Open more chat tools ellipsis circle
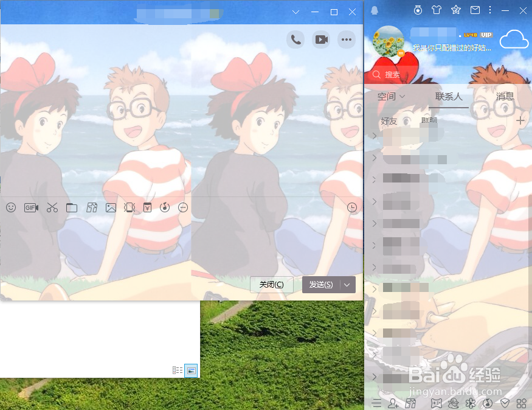 [x=183, y=207]
